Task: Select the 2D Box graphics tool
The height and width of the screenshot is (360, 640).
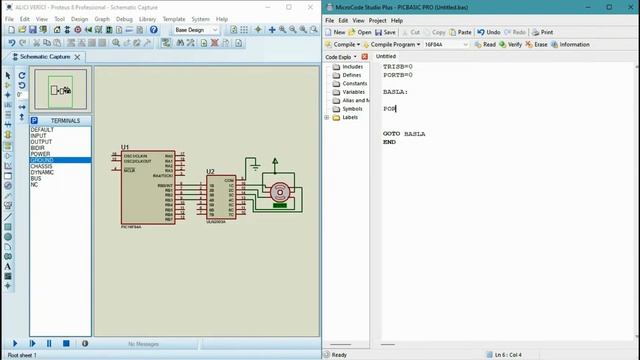Action: pos(8,227)
